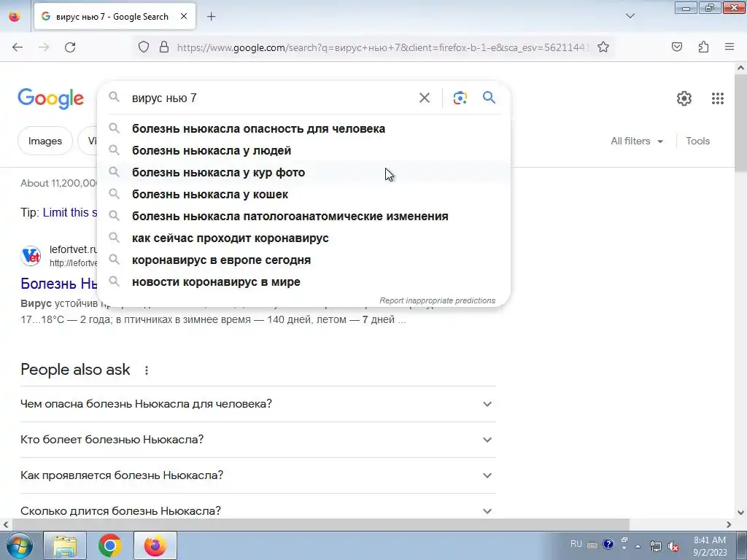Open a new tab with plus
The width and height of the screenshot is (747, 560).
tap(211, 17)
